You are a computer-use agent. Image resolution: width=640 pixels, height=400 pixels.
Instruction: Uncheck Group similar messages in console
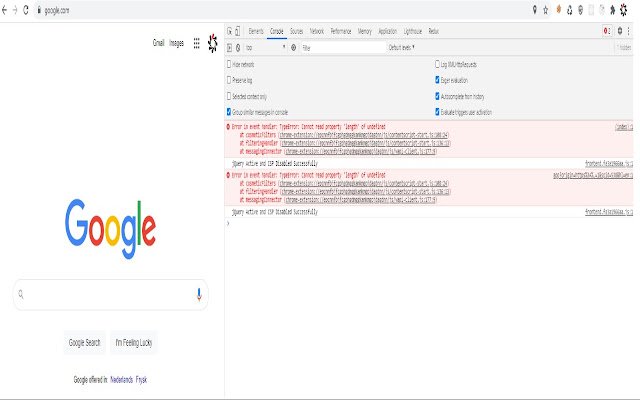click(229, 112)
